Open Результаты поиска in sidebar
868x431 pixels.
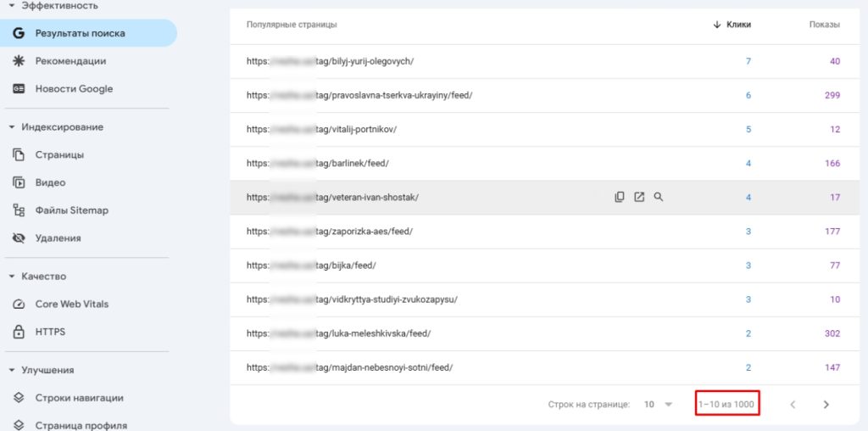pos(88,33)
